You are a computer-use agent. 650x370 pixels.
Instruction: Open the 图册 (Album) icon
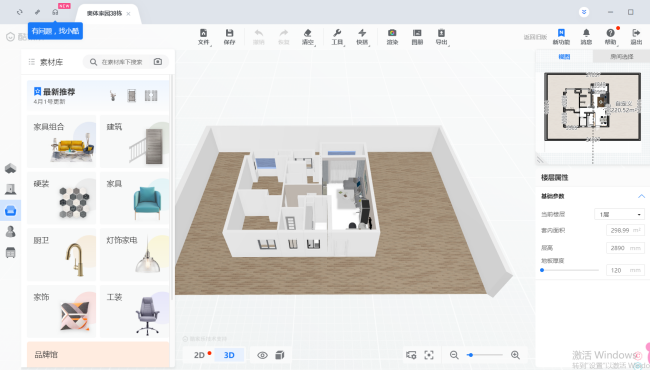pyautogui.click(x=417, y=36)
